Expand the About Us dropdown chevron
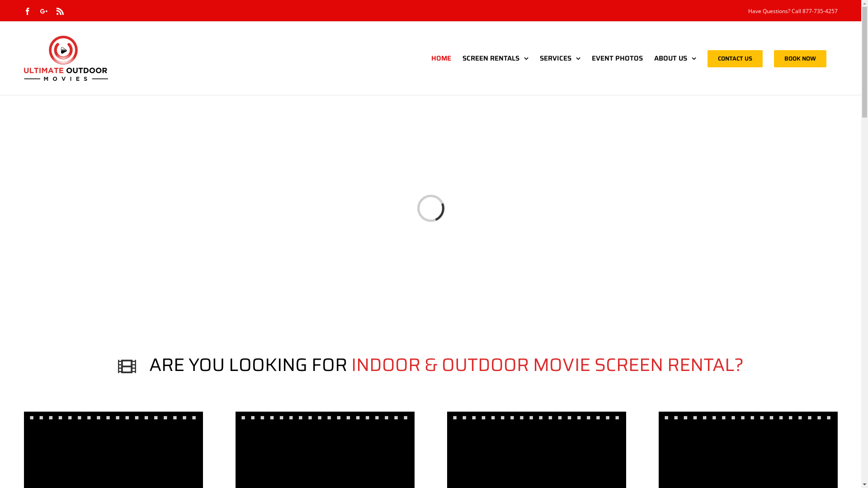 coord(693,59)
